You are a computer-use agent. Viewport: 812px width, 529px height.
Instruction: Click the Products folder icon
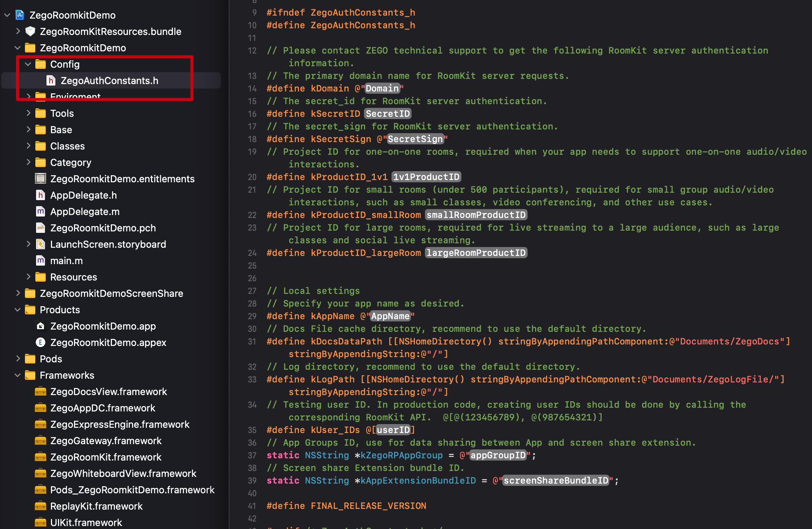(30, 310)
